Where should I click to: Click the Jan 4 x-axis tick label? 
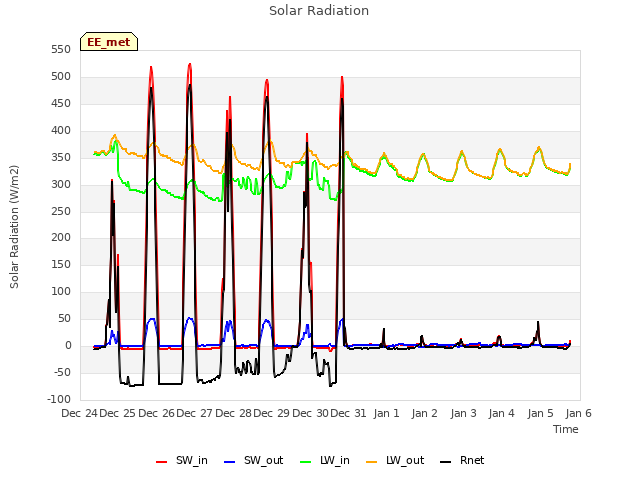pos(502,413)
